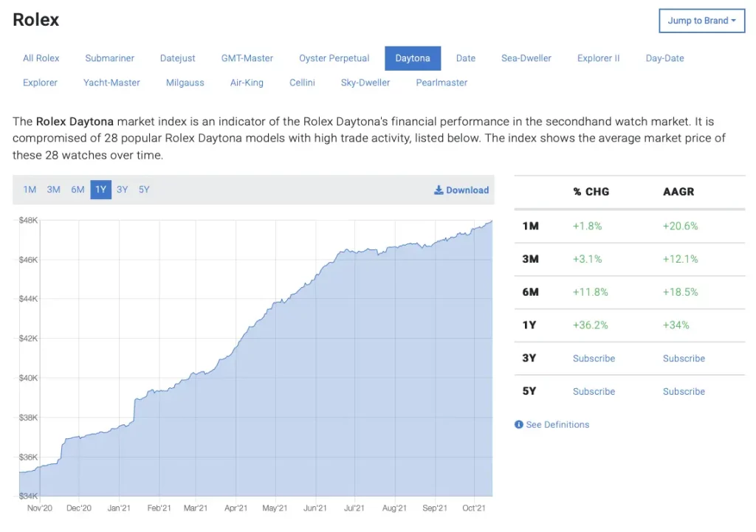
Task: Switch chart range to 3Y
Action: 123,190
